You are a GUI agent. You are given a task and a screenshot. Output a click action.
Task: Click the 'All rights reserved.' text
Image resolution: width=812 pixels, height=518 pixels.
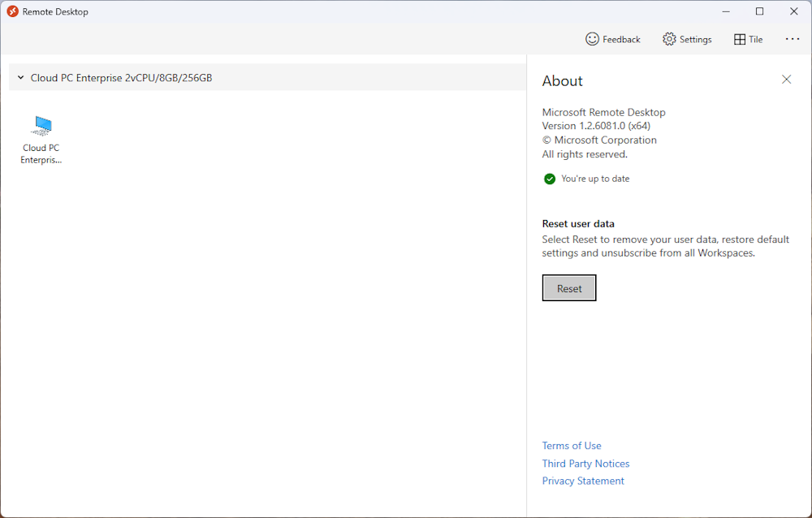585,154
